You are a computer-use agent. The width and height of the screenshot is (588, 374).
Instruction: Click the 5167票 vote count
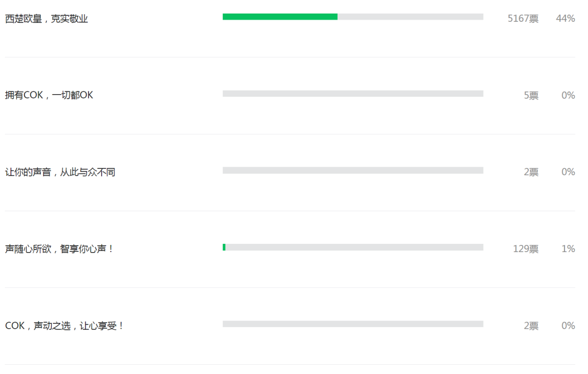pos(523,19)
